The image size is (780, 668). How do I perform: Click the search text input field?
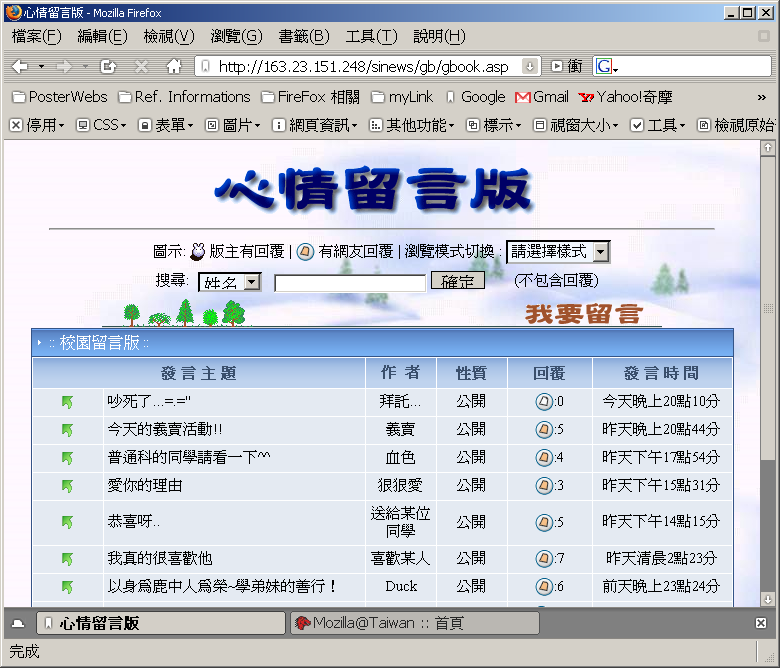(349, 283)
